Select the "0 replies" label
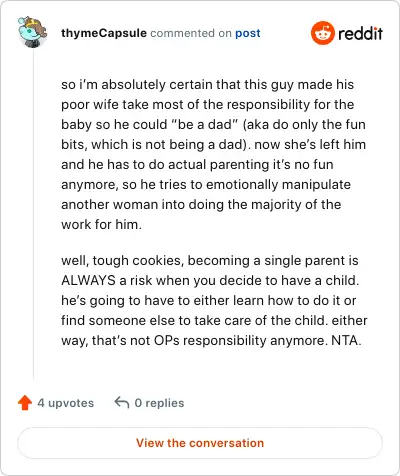The image size is (400, 476). [x=159, y=403]
